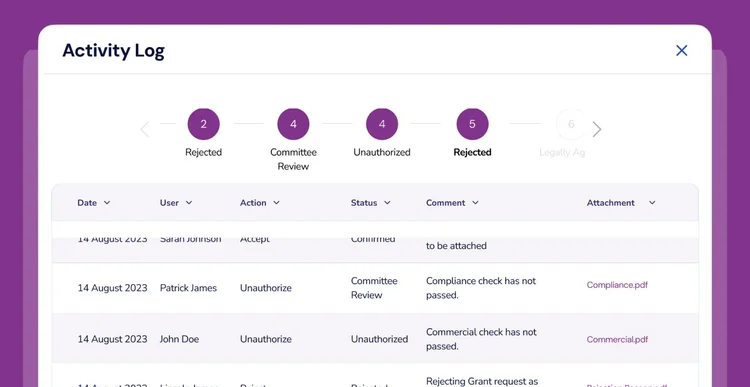
Task: Click 'Committee Review' step label
Action: 293,159
